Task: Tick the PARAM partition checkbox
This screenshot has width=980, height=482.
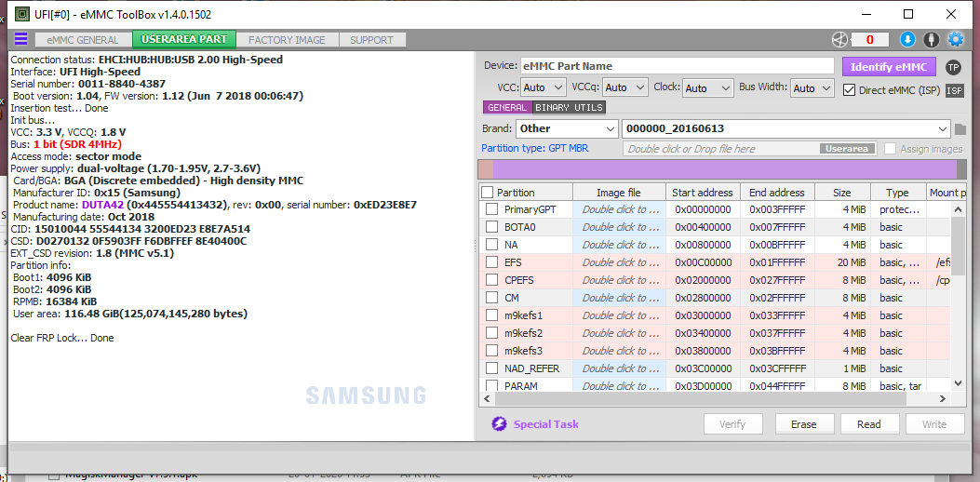Action: coord(492,386)
